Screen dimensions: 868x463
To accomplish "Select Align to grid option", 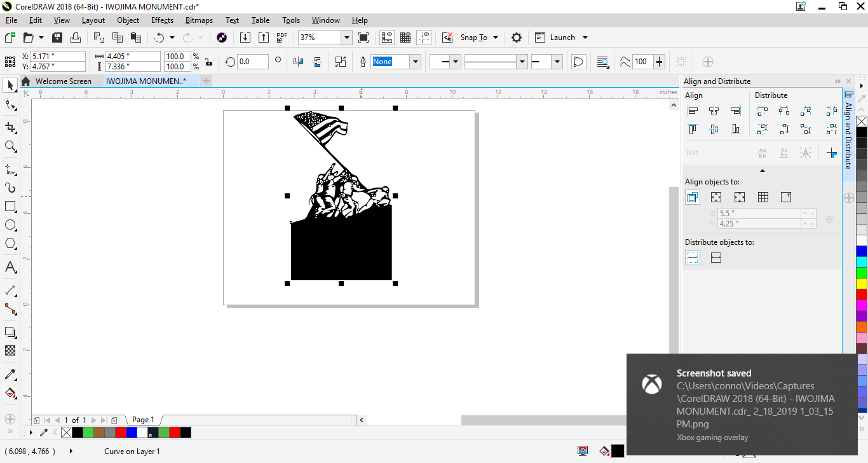I will [x=763, y=197].
